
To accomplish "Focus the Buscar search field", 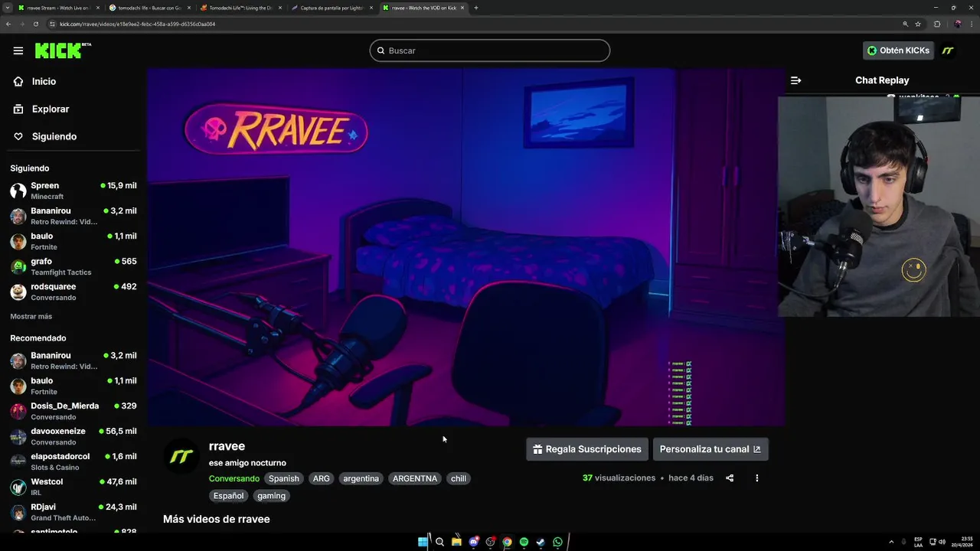I will [490, 51].
